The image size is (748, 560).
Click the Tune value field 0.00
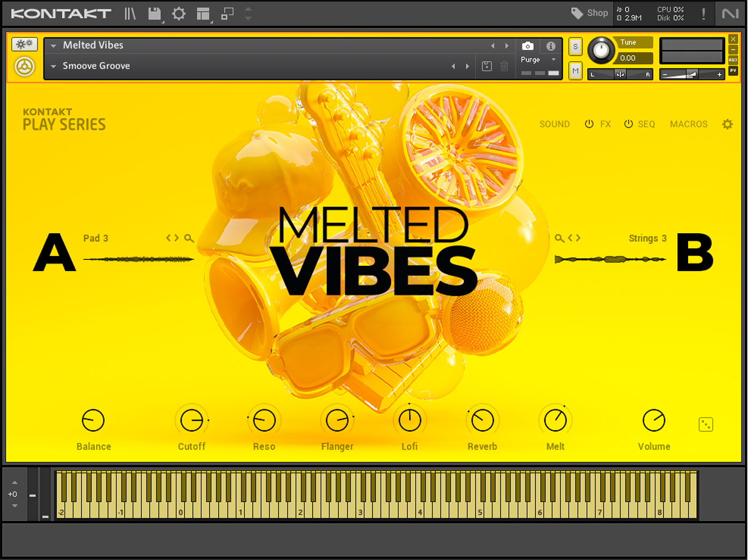point(634,58)
